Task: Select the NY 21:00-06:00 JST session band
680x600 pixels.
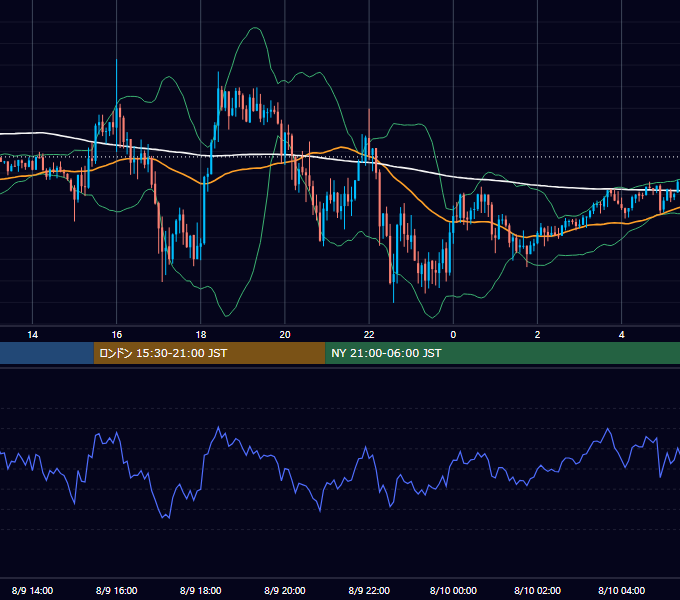Action: tap(502, 353)
